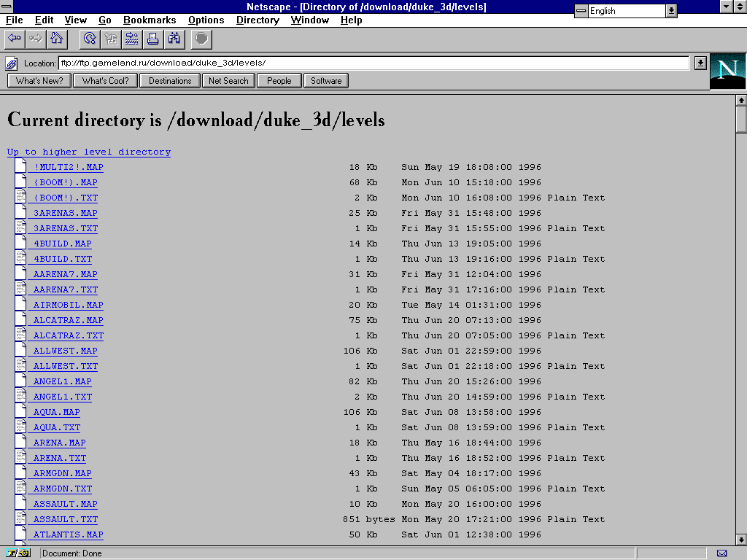Click the file icon beside ARENA.MAP

tap(20, 441)
